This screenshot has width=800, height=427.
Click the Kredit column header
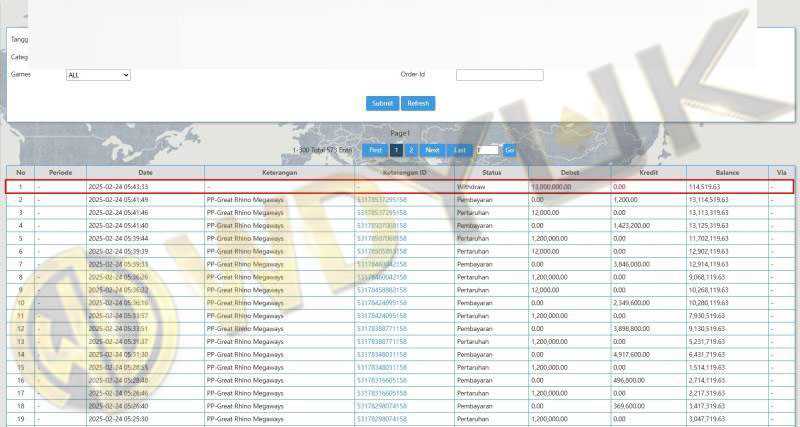[x=648, y=172]
